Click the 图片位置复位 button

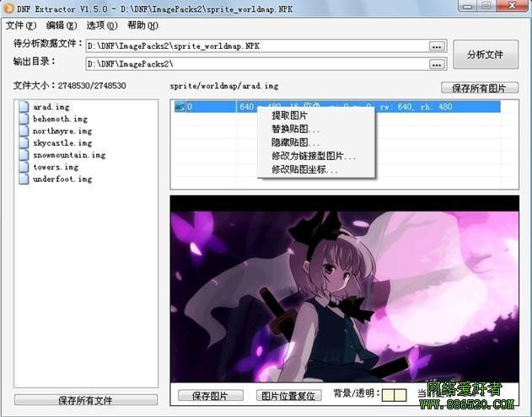coord(288,396)
